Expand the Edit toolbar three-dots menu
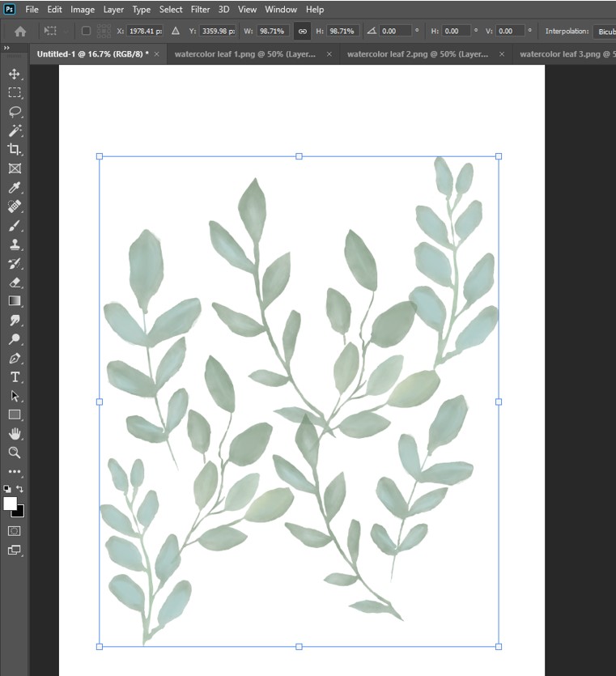 tap(15, 471)
